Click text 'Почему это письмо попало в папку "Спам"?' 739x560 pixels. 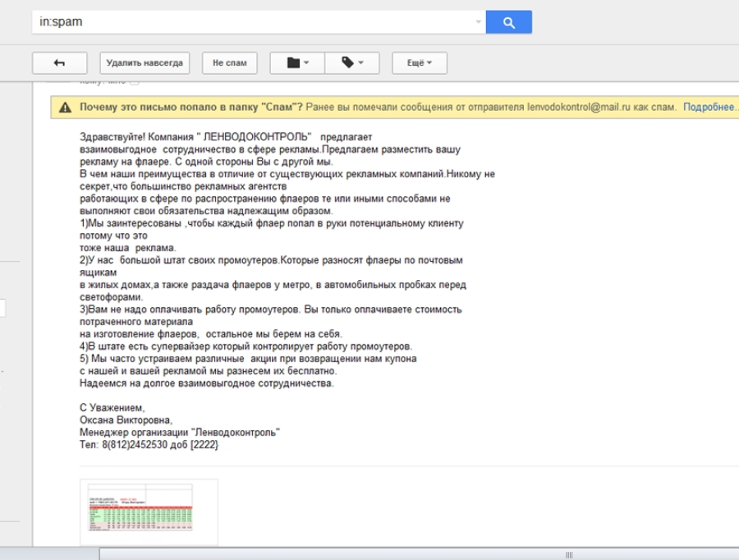[190, 107]
